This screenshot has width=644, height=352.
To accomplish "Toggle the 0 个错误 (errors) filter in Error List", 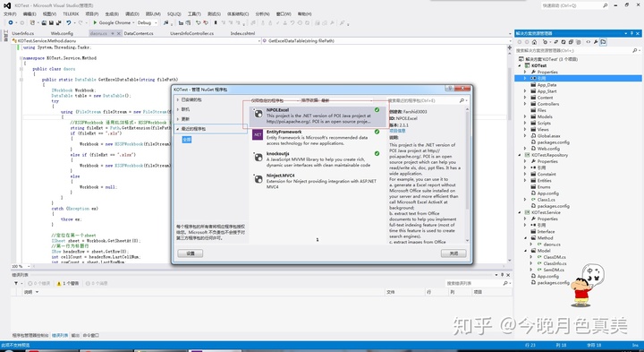I will point(39,283).
